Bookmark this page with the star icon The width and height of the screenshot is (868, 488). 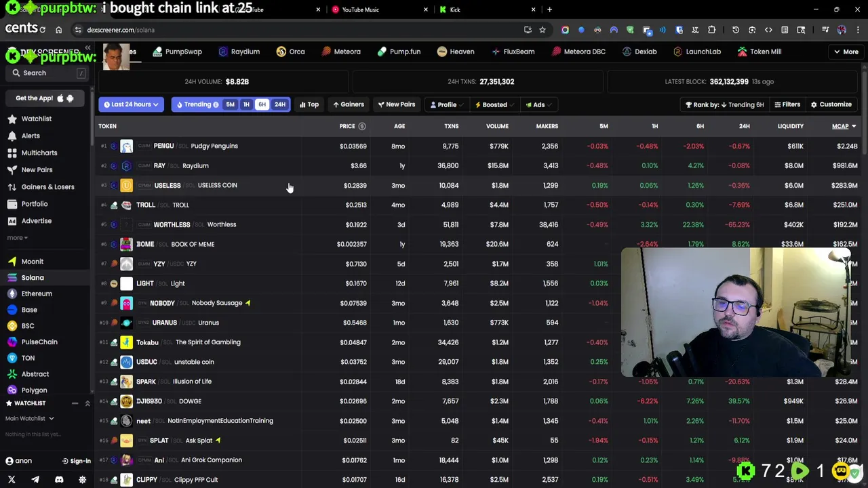pos(542,30)
